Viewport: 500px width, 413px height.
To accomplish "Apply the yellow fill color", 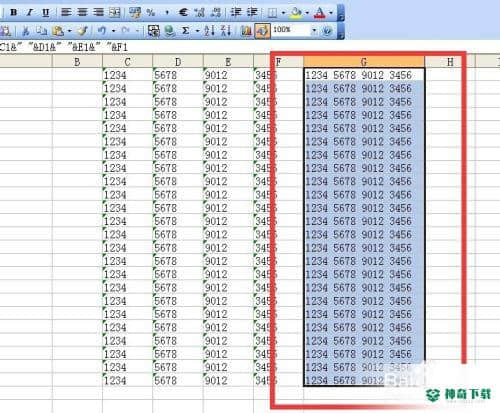I will click(296, 13).
